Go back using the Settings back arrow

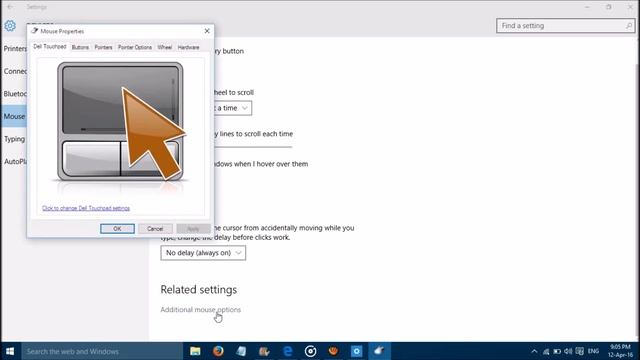click(x=10, y=7)
